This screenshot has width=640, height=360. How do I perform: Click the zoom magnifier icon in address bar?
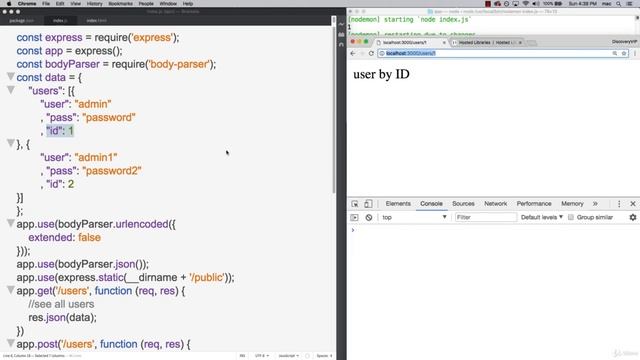[615, 53]
